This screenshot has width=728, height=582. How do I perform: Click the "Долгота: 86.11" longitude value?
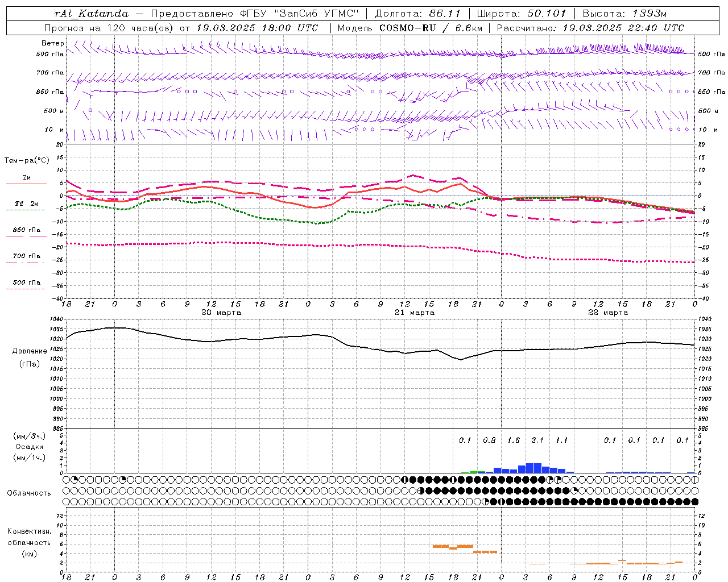point(418,14)
